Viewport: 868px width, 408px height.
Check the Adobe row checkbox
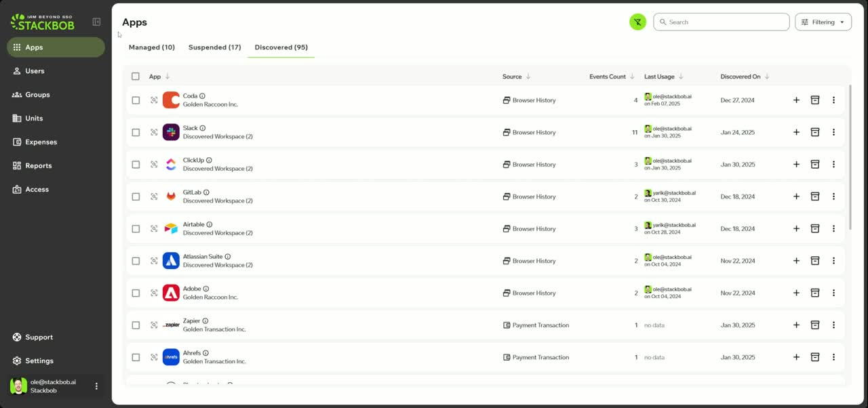(136, 293)
